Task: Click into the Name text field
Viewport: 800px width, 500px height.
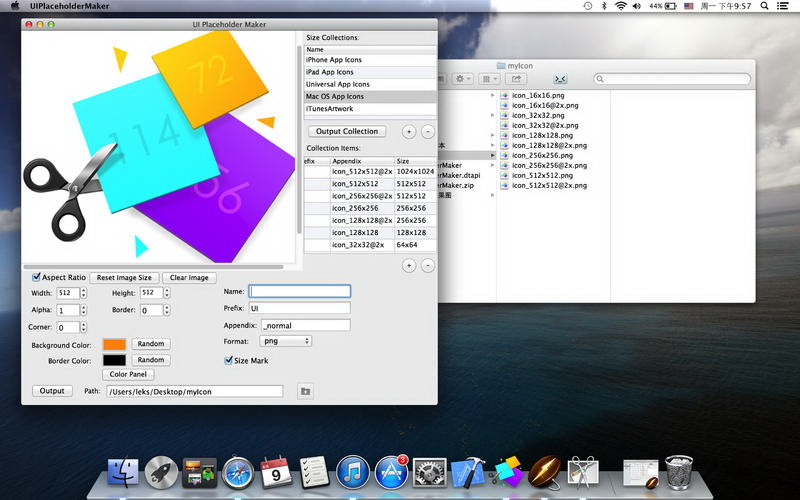Action: 299,291
